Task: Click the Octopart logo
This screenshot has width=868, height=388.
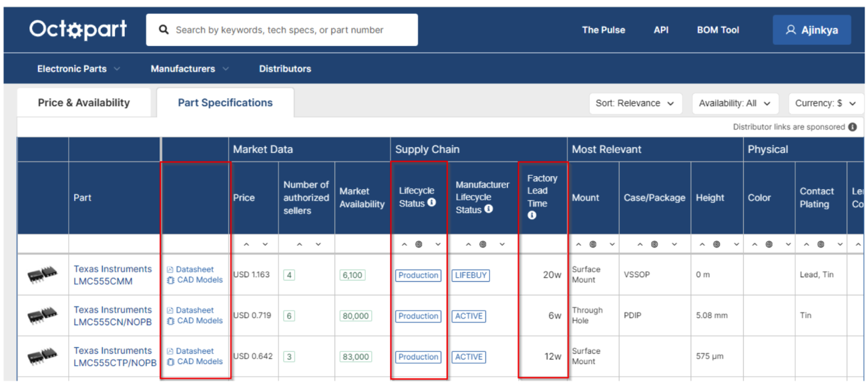Action: 77,29
